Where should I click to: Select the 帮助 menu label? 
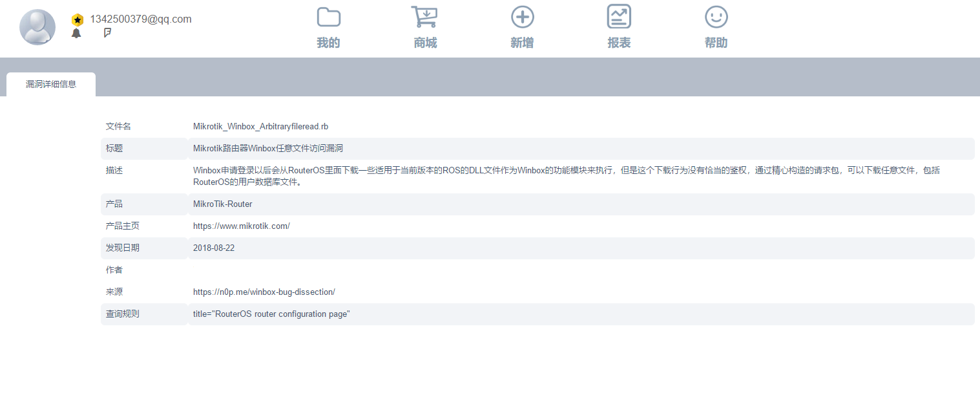click(x=716, y=43)
